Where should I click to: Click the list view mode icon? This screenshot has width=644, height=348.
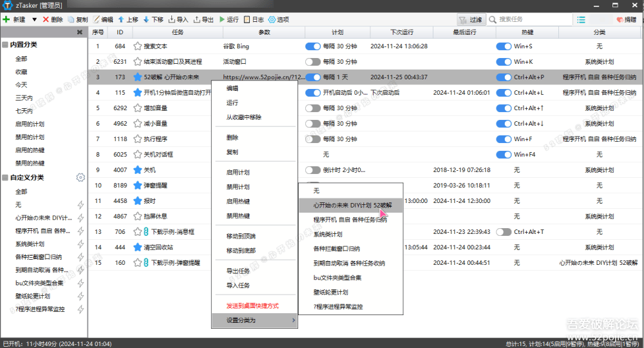point(581,19)
